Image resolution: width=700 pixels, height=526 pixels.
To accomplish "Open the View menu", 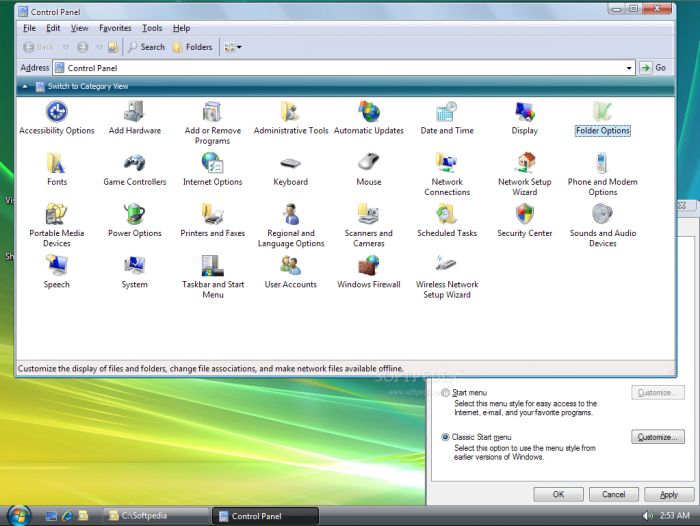I will pyautogui.click(x=79, y=28).
